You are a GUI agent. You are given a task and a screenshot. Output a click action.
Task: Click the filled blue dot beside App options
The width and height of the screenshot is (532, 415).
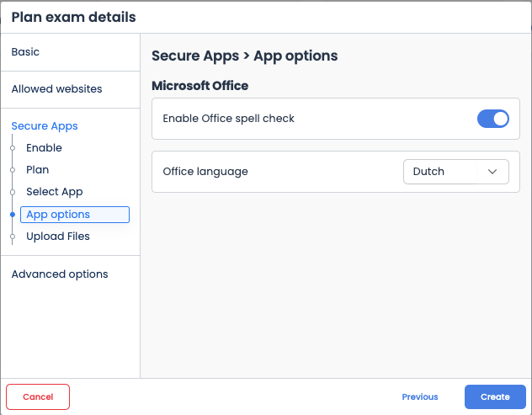[13, 215]
